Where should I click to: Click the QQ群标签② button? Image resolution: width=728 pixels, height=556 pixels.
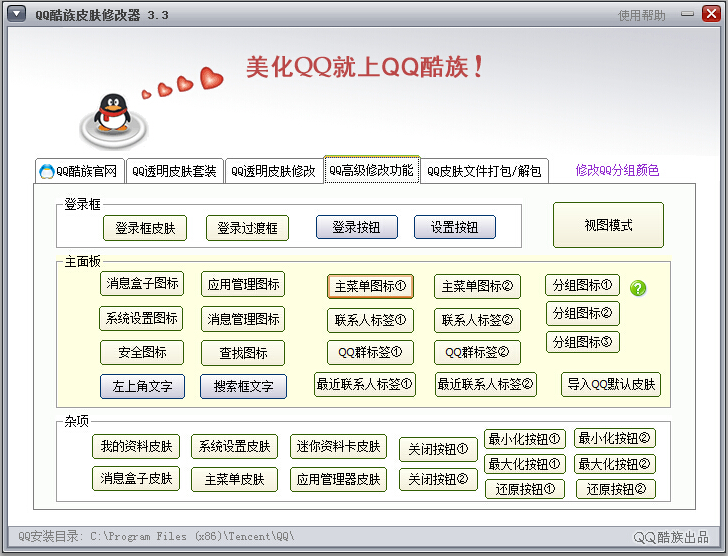477,353
